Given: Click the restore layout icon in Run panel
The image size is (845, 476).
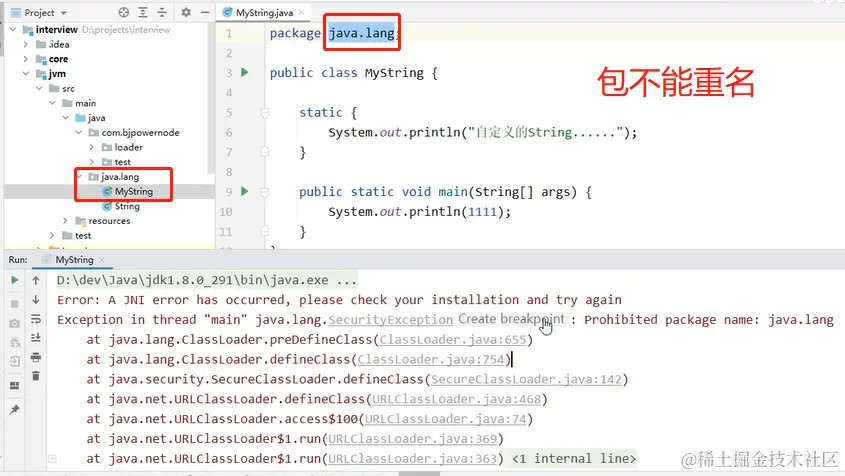Looking at the screenshot, I should [15, 385].
